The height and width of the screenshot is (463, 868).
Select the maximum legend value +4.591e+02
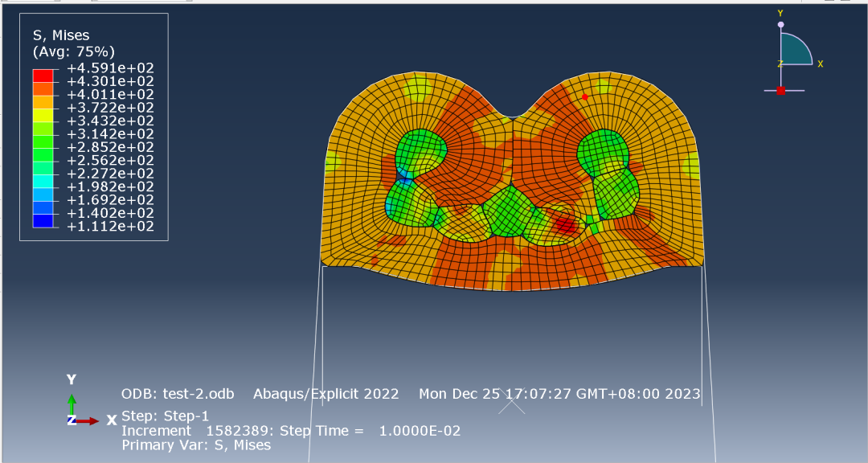click(110, 68)
